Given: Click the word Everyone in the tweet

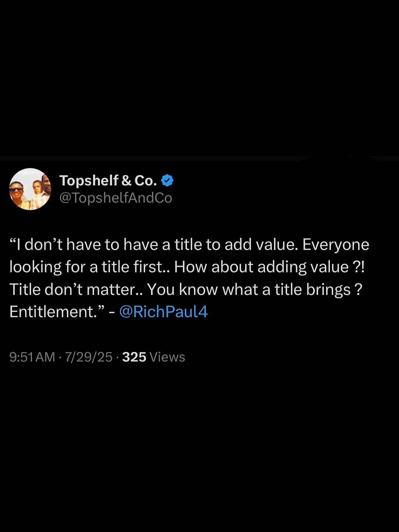Looking at the screenshot, I should (335, 244).
